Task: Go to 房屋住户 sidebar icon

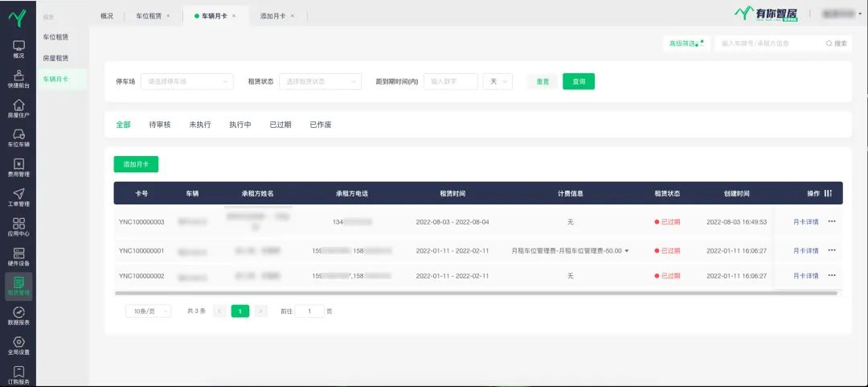Action: 18,108
